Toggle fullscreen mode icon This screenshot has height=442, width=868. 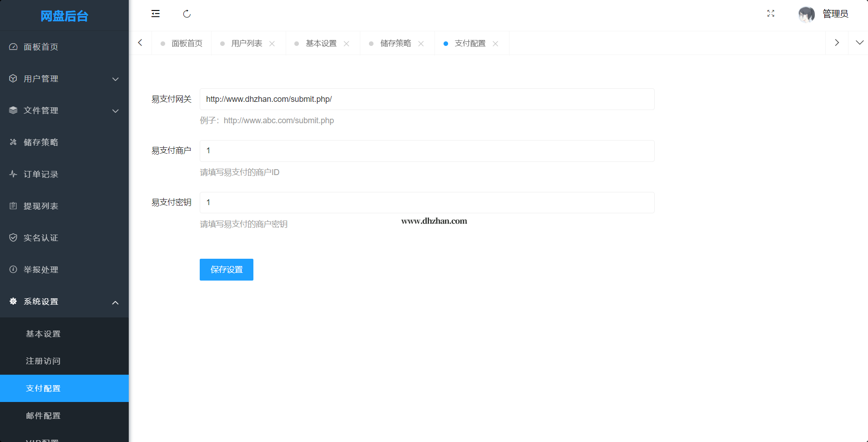pyautogui.click(x=771, y=14)
